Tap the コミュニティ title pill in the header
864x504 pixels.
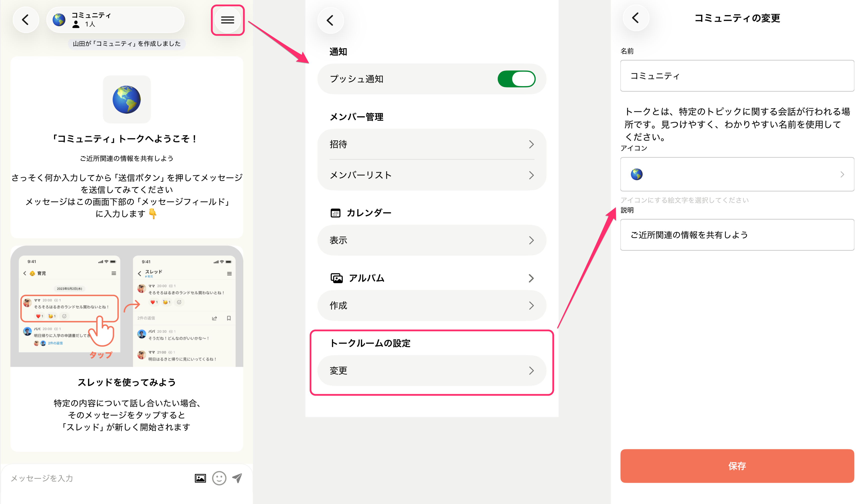115,20
